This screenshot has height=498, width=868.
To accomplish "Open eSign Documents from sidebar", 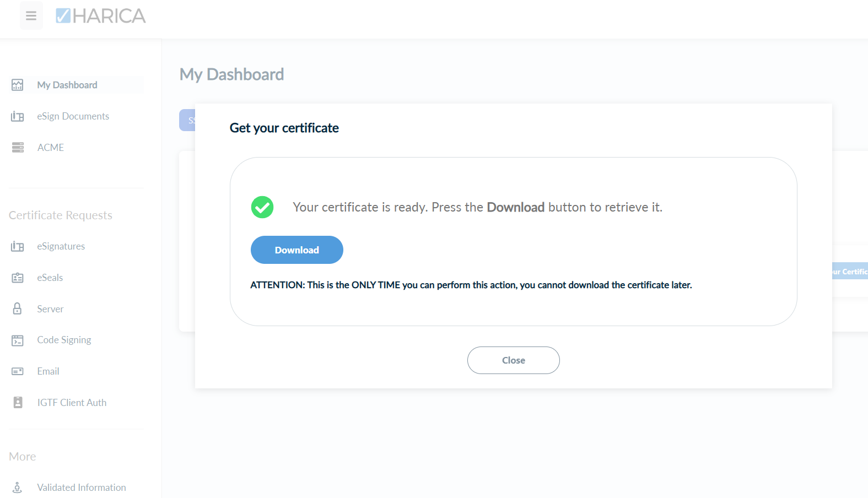I will coord(73,116).
